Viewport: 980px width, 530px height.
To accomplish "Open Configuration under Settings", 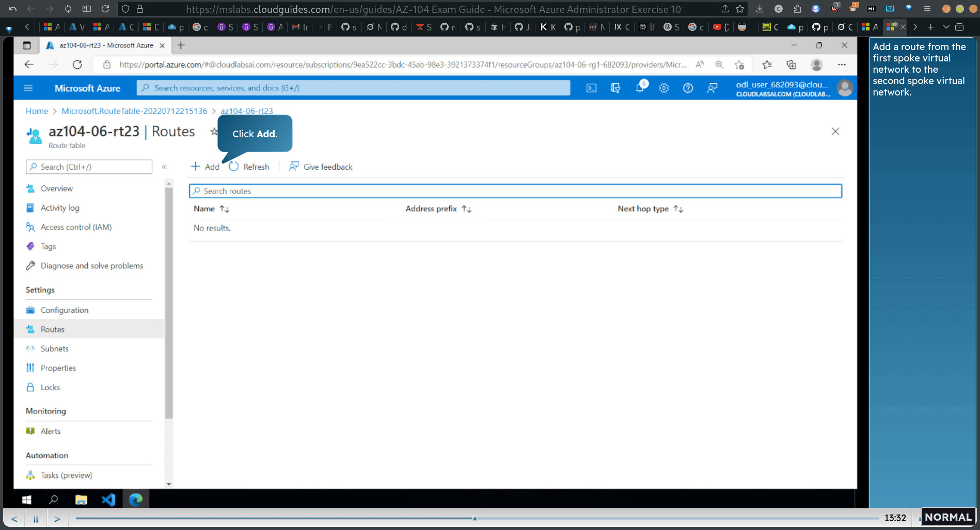I will click(65, 310).
